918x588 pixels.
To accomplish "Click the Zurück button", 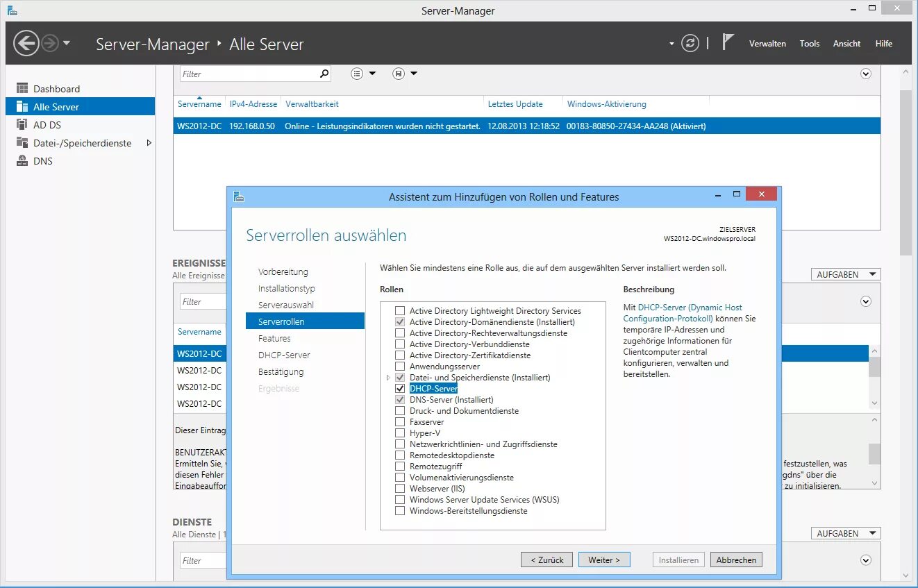I will (547, 560).
